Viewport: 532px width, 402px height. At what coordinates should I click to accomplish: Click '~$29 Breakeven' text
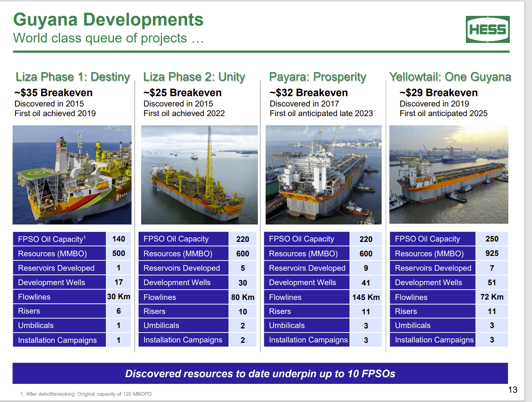(x=439, y=92)
